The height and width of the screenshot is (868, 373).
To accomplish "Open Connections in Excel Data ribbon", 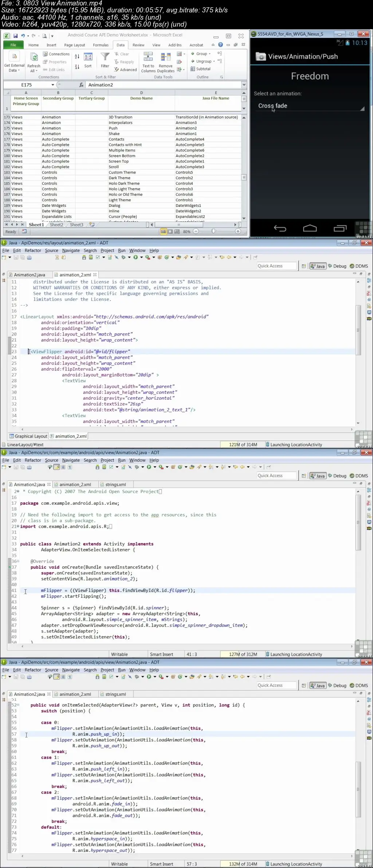I will point(56,54).
